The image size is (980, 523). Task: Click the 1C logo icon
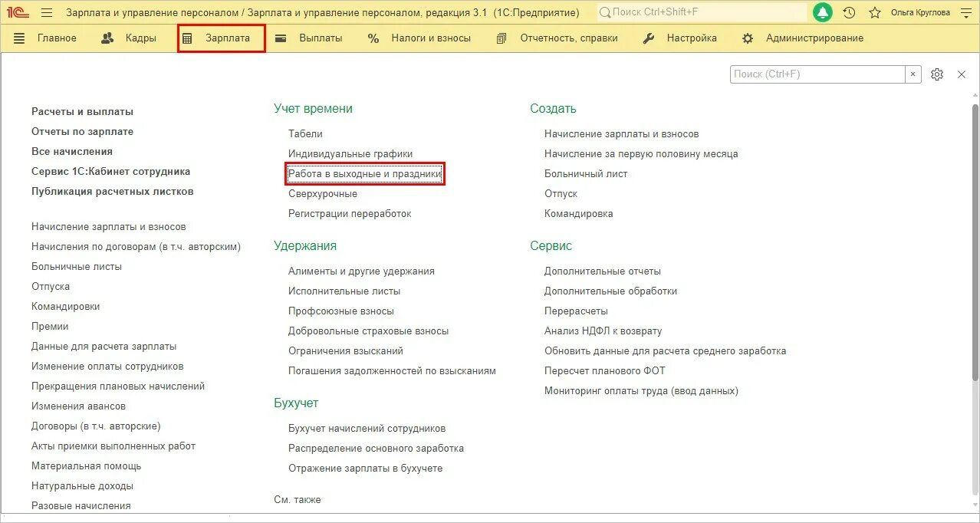coord(18,12)
